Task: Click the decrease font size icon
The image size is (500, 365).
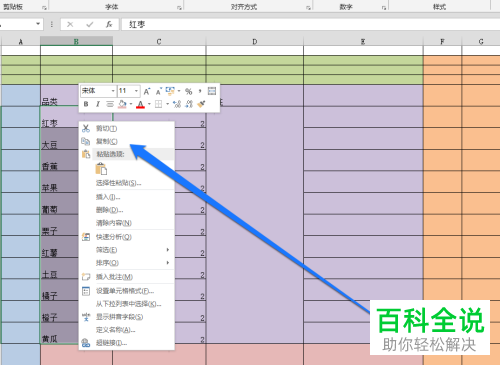Action: (159, 91)
